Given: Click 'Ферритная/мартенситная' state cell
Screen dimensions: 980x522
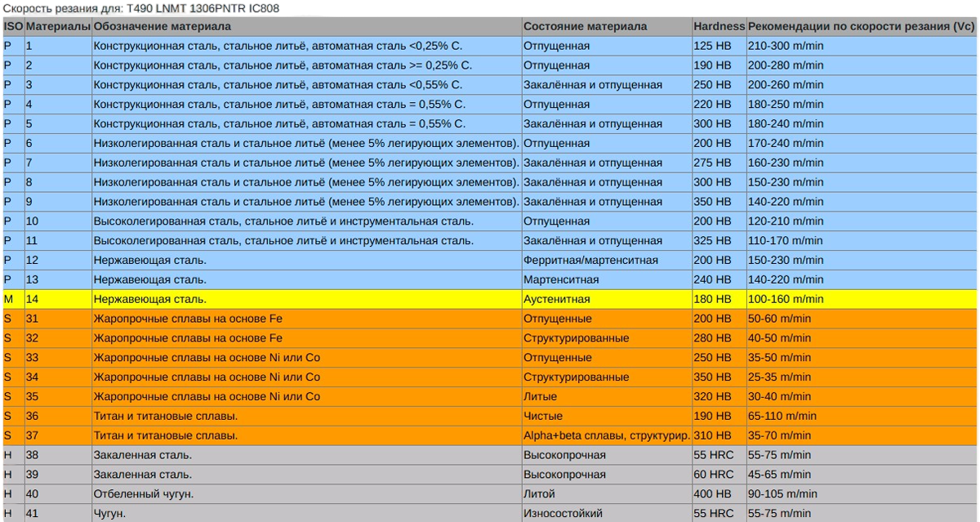Looking at the screenshot, I should pos(606,261).
